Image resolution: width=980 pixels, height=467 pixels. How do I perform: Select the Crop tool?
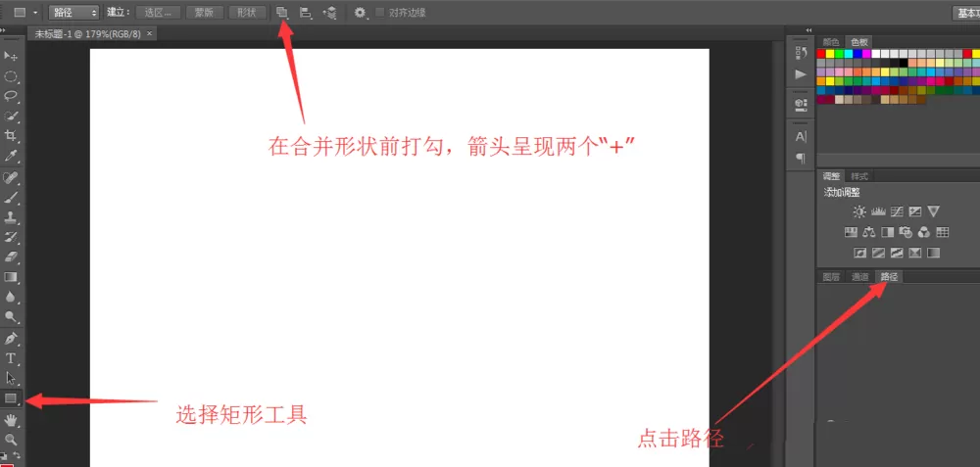click(11, 135)
